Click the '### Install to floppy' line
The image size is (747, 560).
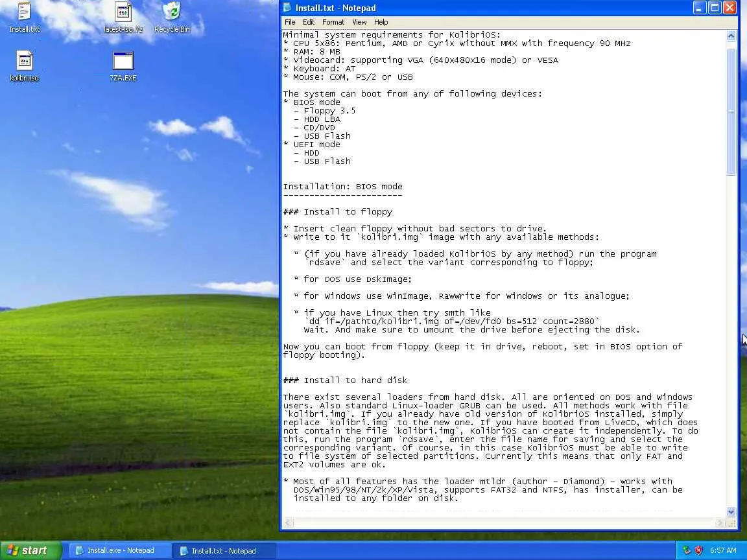[x=338, y=212]
